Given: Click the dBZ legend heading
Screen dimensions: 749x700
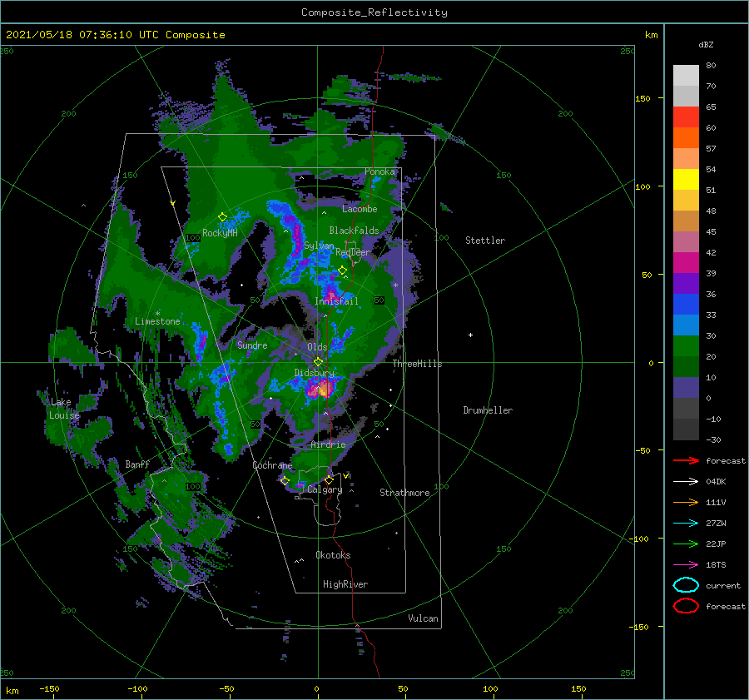Looking at the screenshot, I should (706, 44).
